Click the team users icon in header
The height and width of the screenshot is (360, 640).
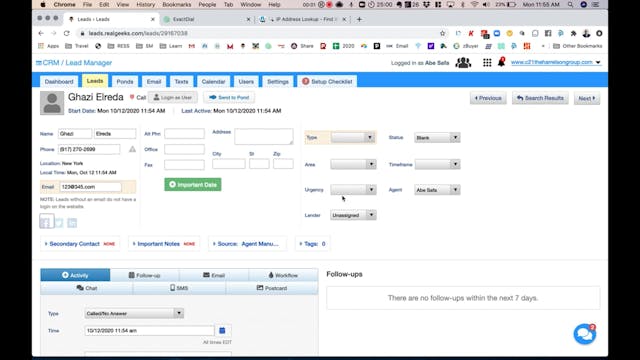(x=463, y=62)
